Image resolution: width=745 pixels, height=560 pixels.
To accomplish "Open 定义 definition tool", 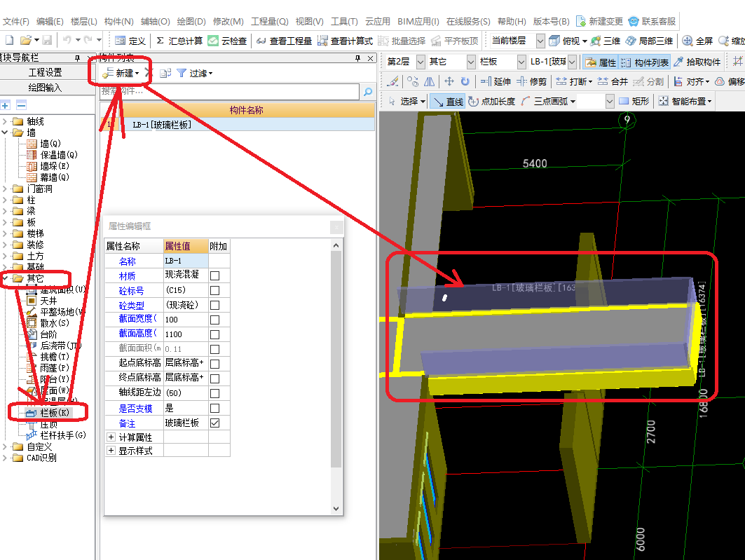I will pos(130,41).
